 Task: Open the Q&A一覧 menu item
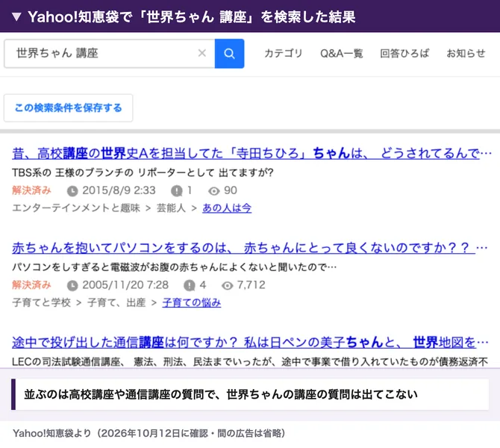click(342, 53)
